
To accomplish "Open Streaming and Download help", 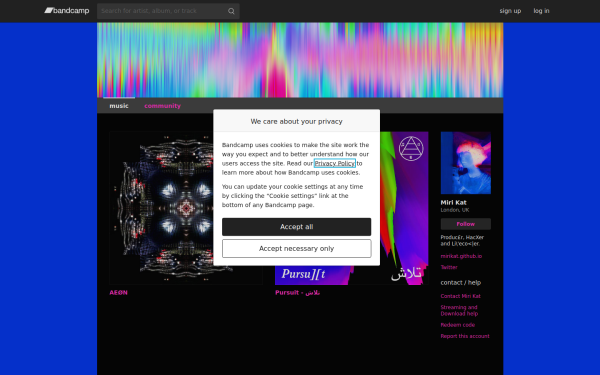I will coord(459,310).
